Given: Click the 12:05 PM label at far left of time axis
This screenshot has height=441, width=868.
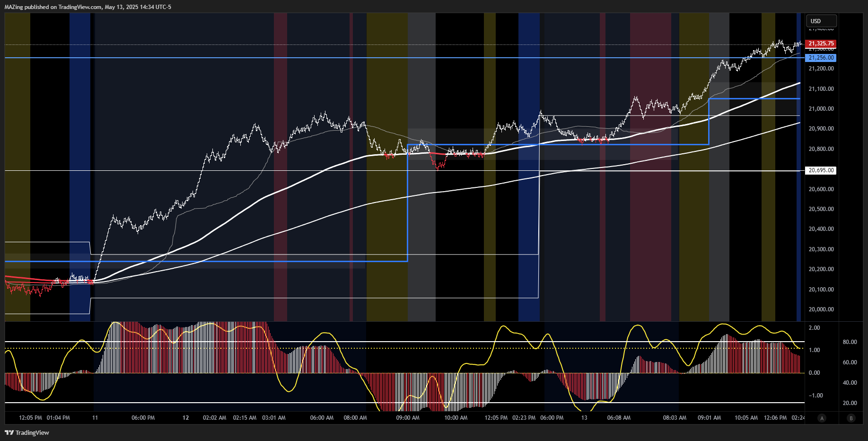Looking at the screenshot, I should point(30,418).
